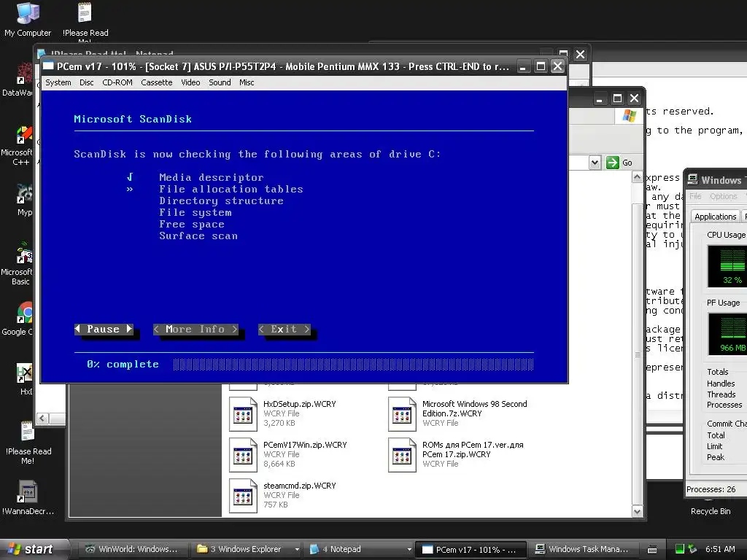Click the Notepad horizontal scroll left arrow

point(42,418)
